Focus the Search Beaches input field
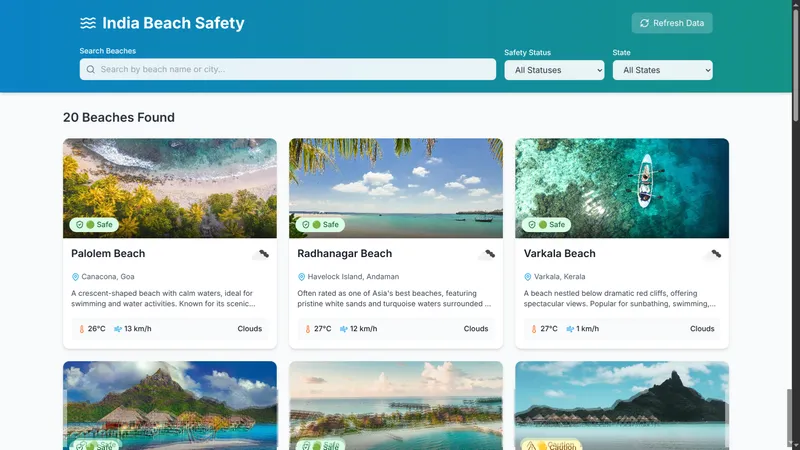The image size is (800, 450). pos(288,69)
